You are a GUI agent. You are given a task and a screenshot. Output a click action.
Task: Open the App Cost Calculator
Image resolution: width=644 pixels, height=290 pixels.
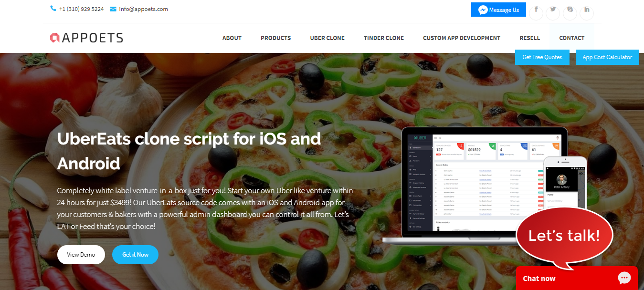coord(607,57)
